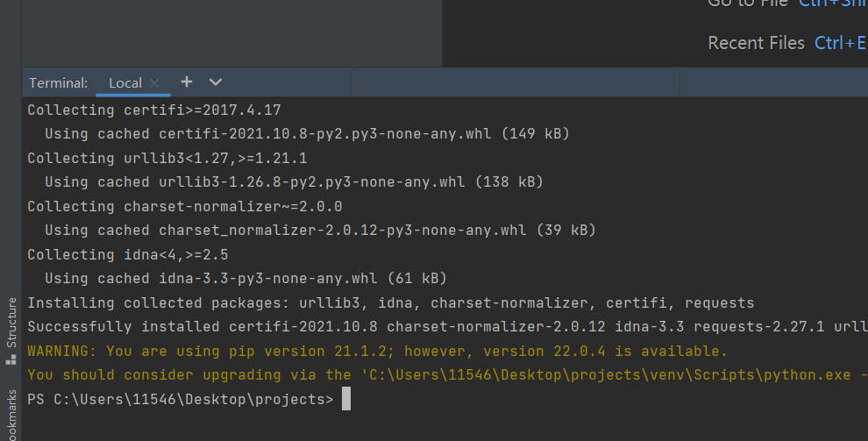The width and height of the screenshot is (868, 441).
Task: Click the 'Collecting urllib3<1.27,>=1.21.1' line
Action: [x=167, y=158]
